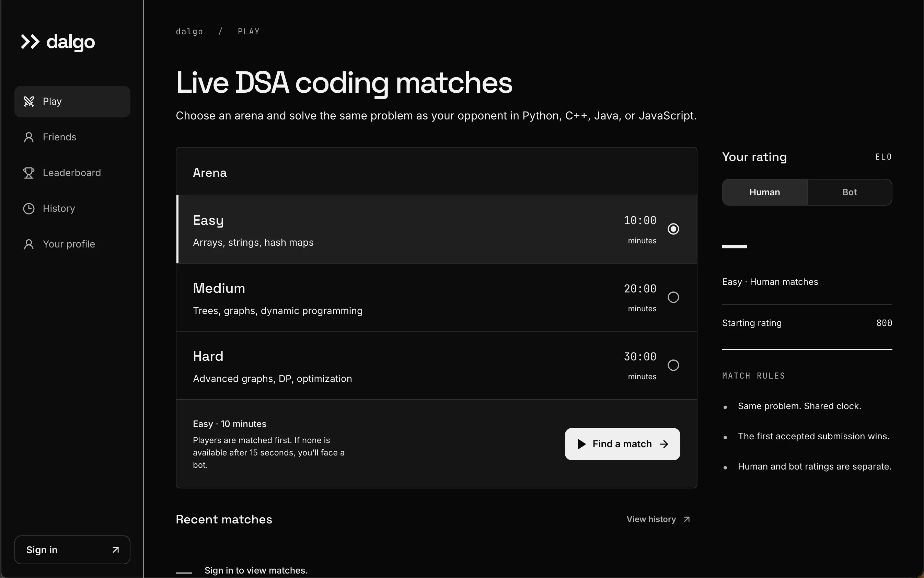Switch rating view to Human
The width and height of the screenshot is (924, 578).
(765, 192)
